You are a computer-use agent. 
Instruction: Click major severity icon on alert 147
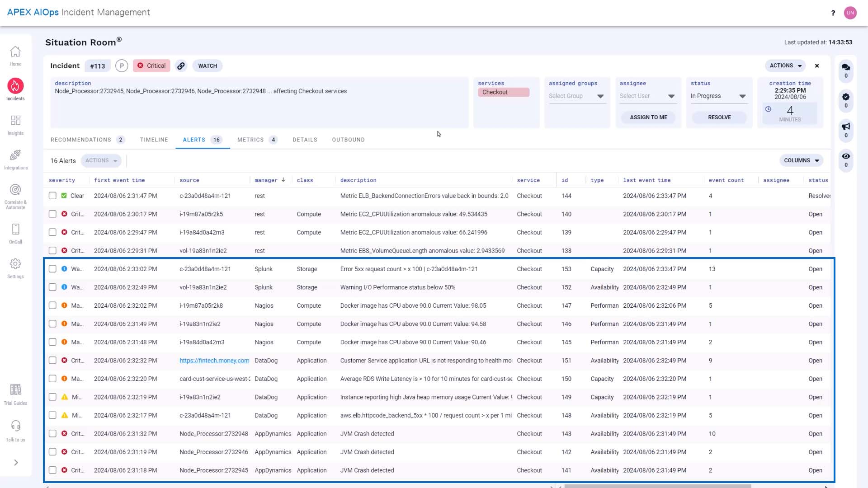(64, 305)
